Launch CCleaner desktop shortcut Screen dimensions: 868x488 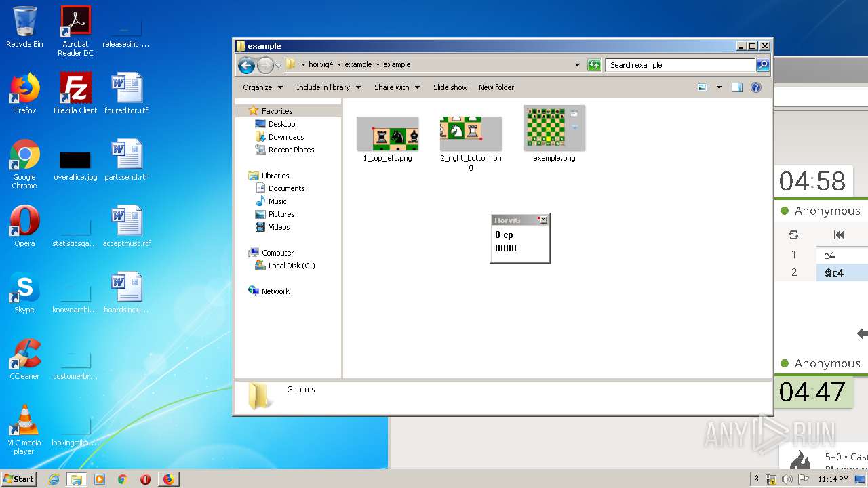coord(24,359)
